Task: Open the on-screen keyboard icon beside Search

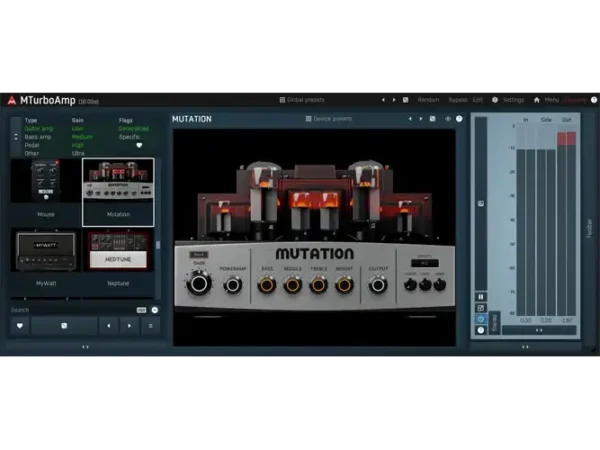Action: [142, 310]
